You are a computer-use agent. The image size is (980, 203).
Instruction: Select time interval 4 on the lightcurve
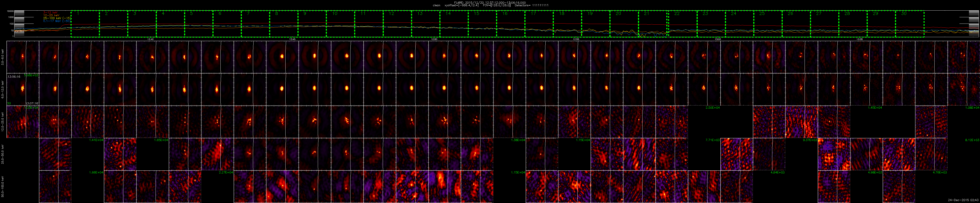click(170, 24)
